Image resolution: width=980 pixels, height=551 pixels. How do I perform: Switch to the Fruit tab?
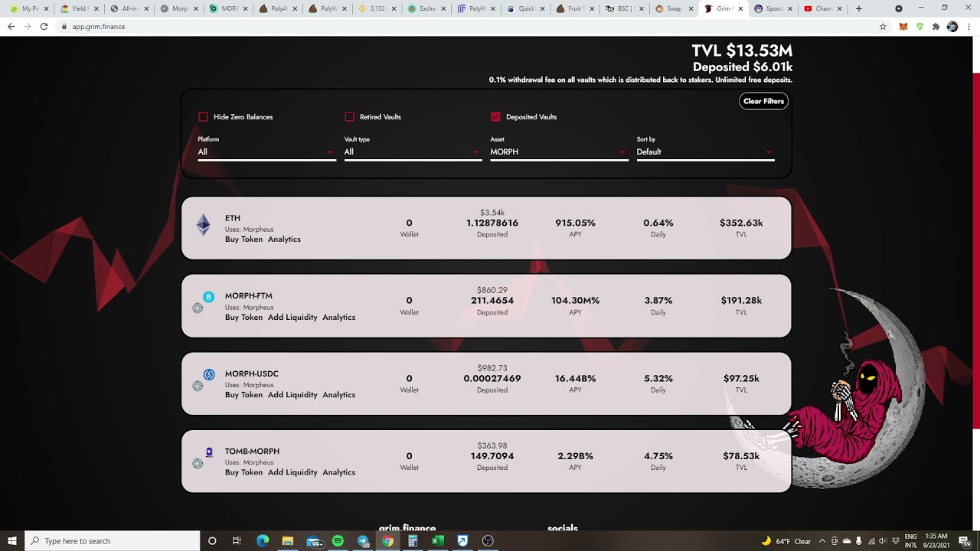pyautogui.click(x=576, y=8)
